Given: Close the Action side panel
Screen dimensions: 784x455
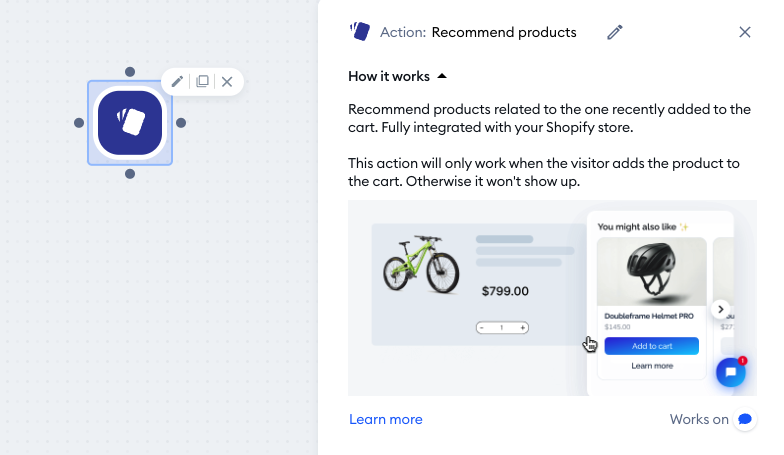Looking at the screenshot, I should (x=745, y=32).
